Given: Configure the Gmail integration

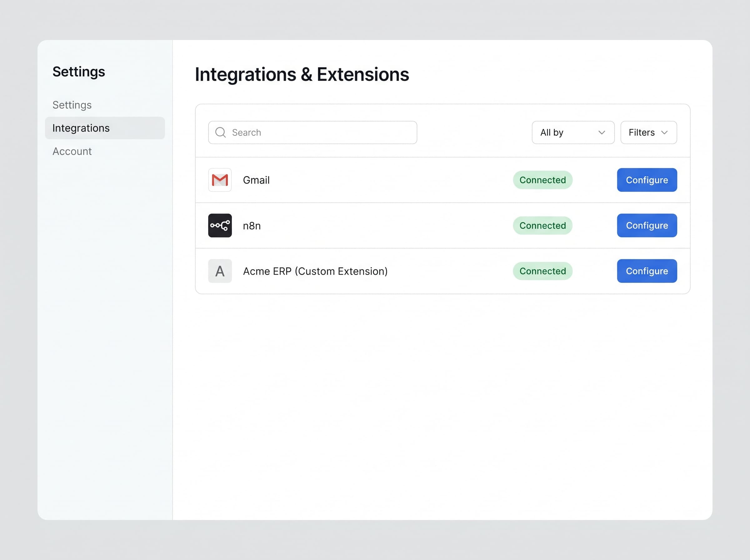Looking at the screenshot, I should (x=647, y=180).
